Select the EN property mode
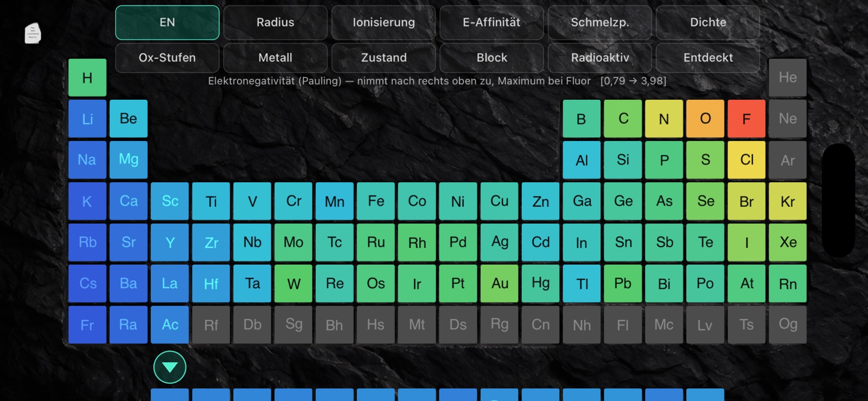 (x=167, y=22)
